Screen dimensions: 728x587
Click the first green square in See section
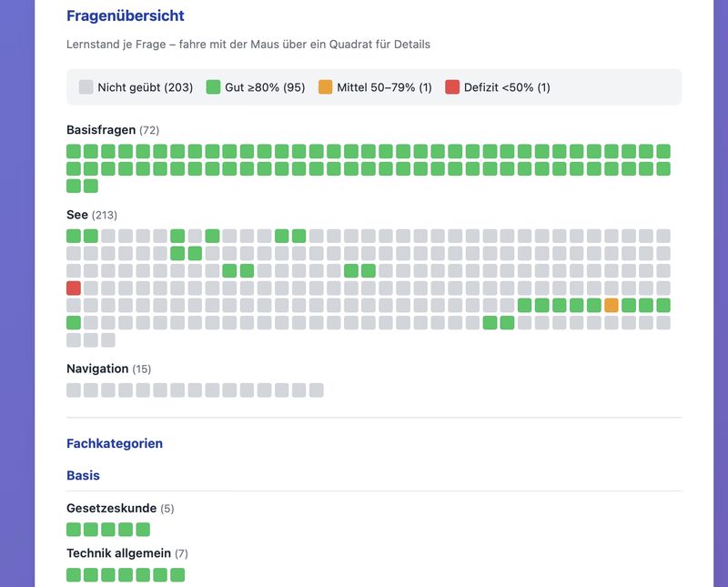74,236
